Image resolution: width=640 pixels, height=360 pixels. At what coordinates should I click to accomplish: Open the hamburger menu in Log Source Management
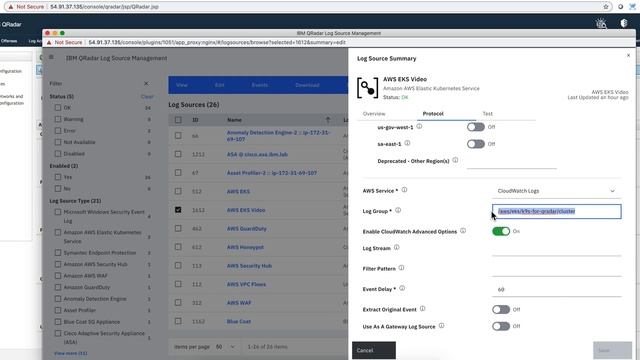(51, 58)
